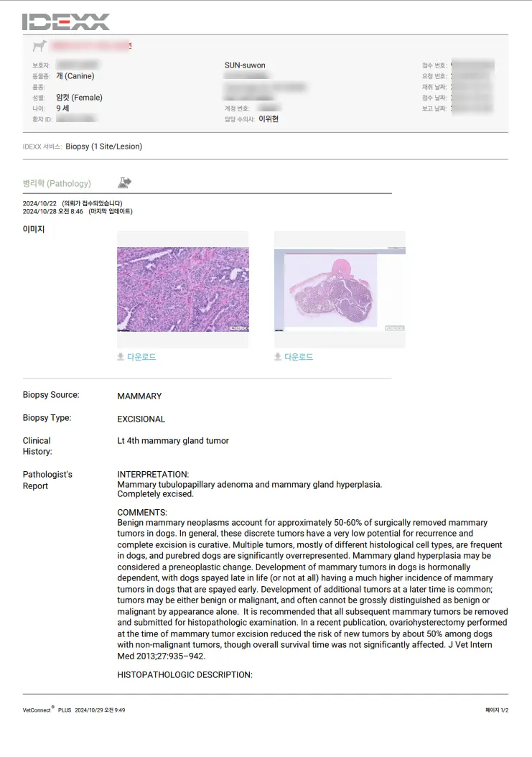
Task: Click first 다운로드 download link
Action: (x=141, y=357)
